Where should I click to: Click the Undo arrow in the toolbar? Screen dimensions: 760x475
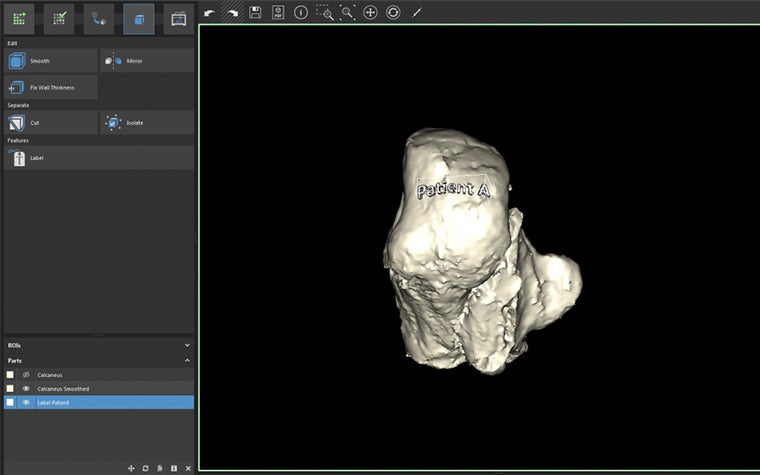coord(208,12)
